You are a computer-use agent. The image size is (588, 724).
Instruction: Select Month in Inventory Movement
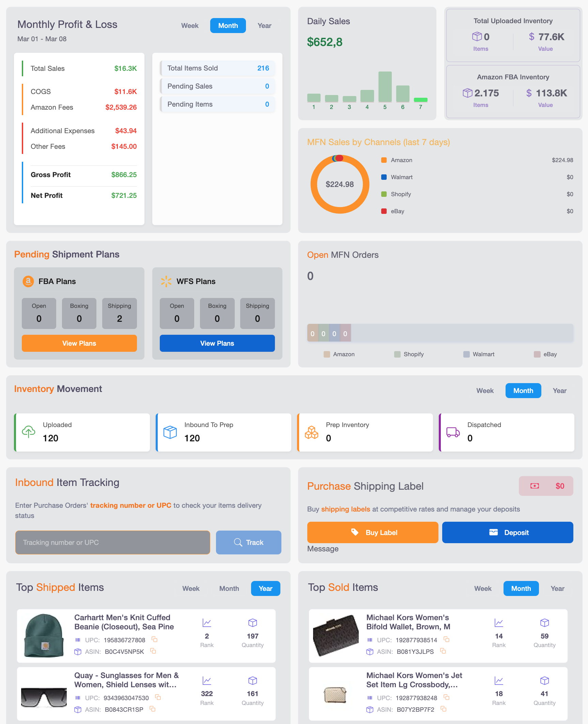(523, 391)
